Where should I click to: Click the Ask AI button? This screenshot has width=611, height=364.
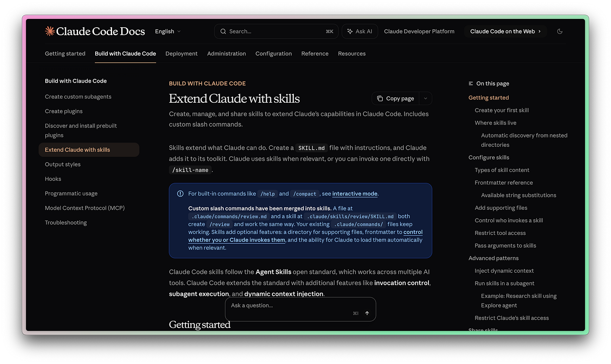pos(360,31)
